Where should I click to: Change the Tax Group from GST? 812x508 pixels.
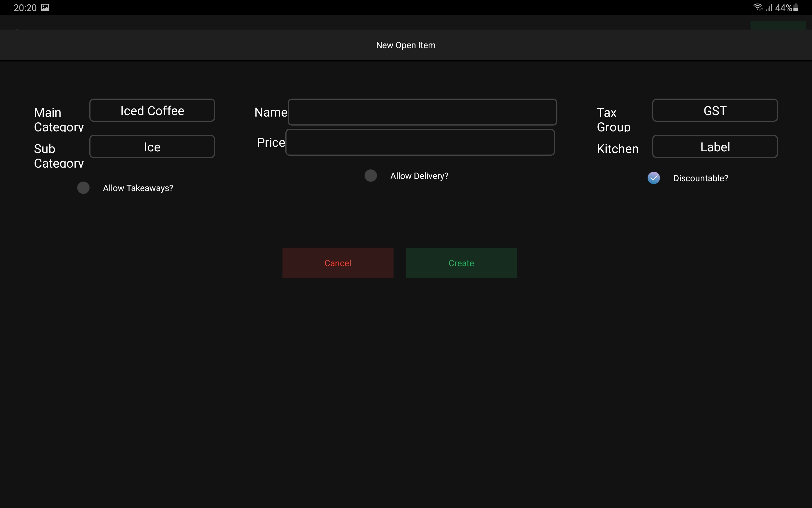[x=715, y=110]
